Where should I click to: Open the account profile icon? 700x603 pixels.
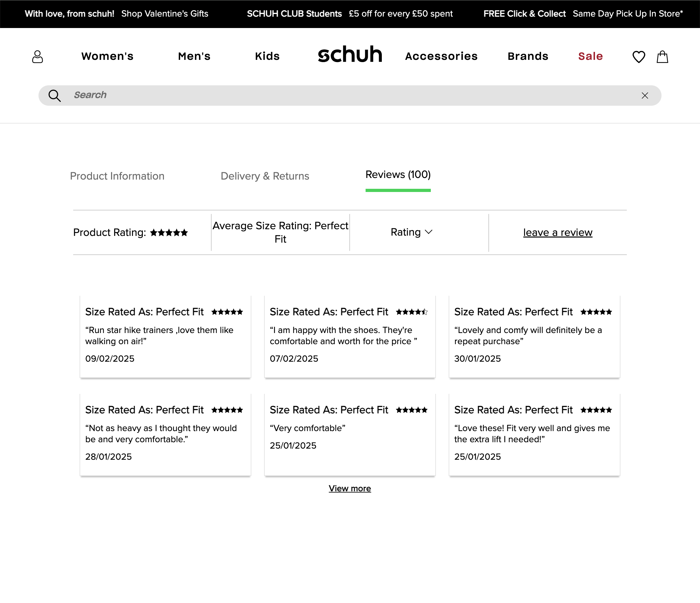[38, 56]
